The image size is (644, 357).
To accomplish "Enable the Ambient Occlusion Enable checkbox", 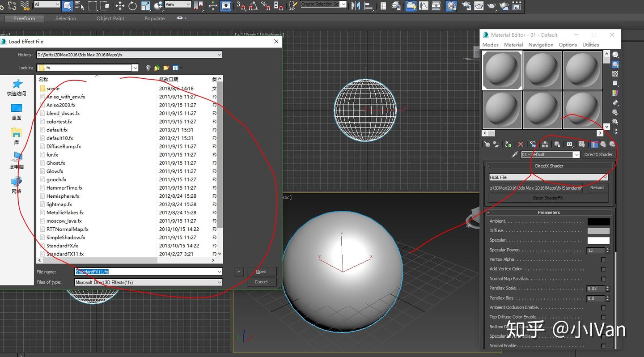I will point(603,308).
